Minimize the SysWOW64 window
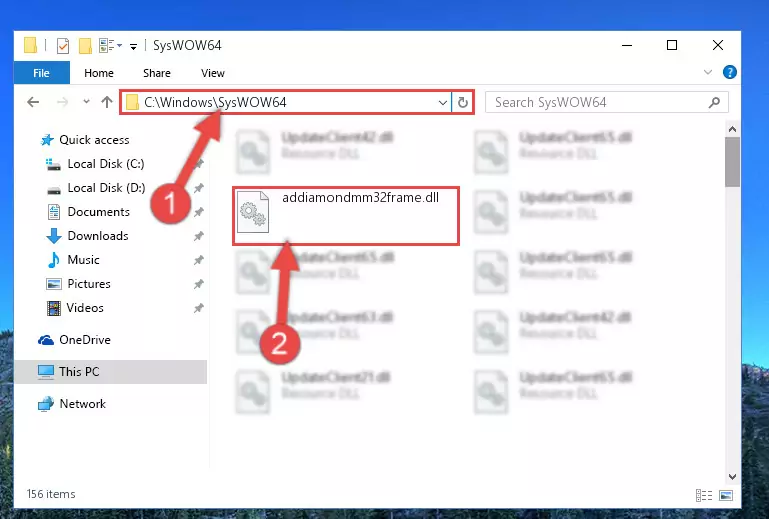The height and width of the screenshot is (519, 769). (627, 45)
